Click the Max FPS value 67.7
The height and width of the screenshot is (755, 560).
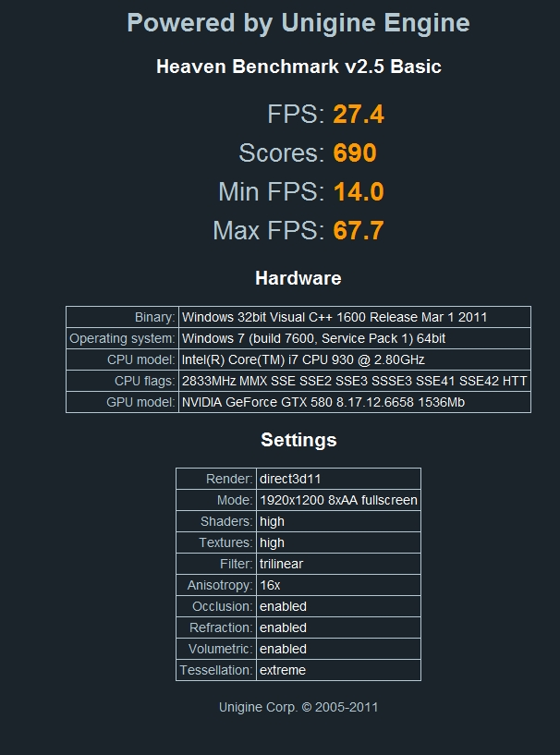coord(359,230)
